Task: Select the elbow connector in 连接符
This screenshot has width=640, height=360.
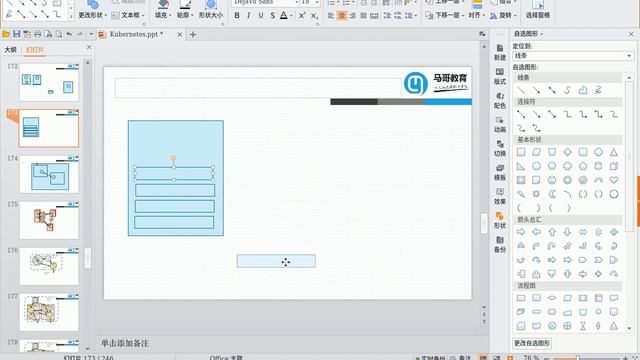Action: 567,115
